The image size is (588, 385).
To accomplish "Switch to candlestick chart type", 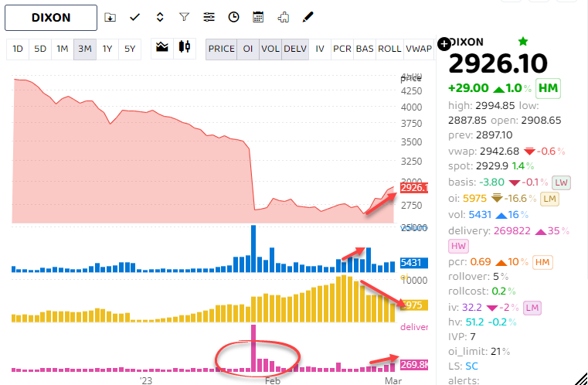I will [x=185, y=47].
